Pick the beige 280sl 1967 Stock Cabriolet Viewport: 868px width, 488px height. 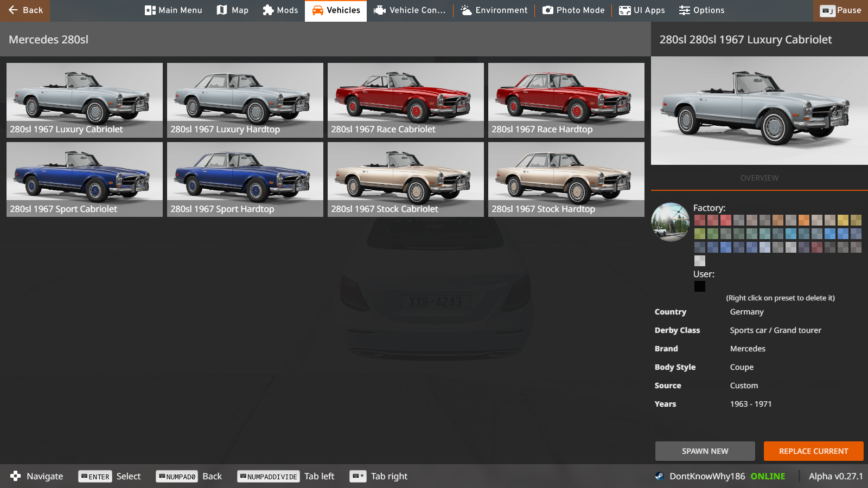(406, 179)
